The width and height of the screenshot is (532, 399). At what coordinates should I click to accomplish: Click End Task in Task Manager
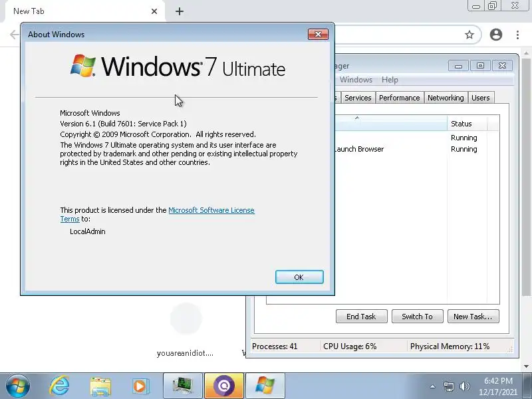(361, 317)
